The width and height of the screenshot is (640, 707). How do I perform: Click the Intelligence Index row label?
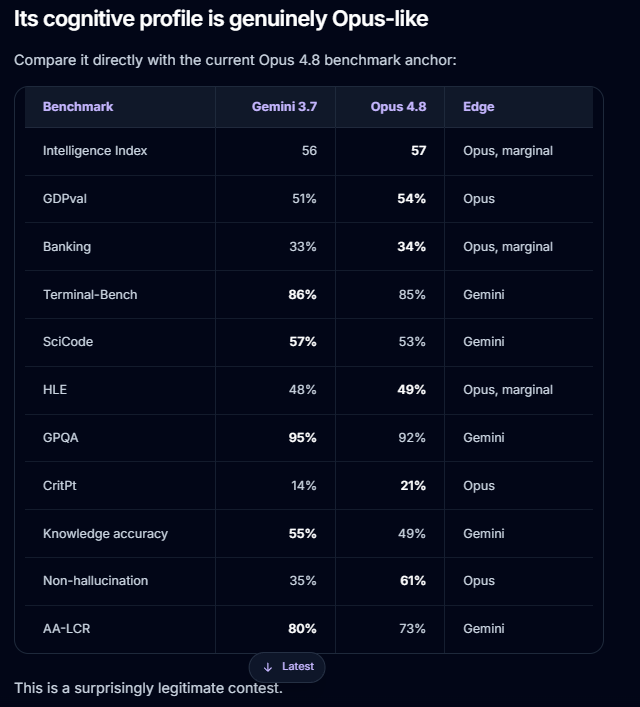[95, 151]
